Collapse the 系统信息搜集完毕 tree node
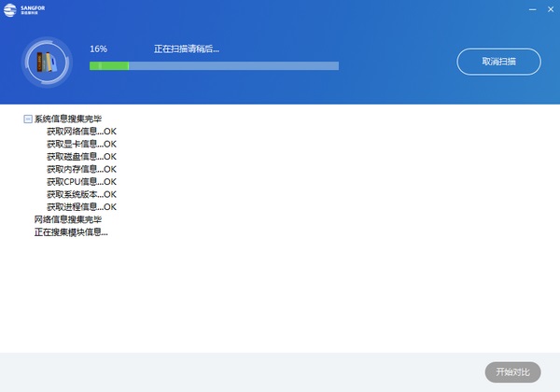 coord(27,119)
